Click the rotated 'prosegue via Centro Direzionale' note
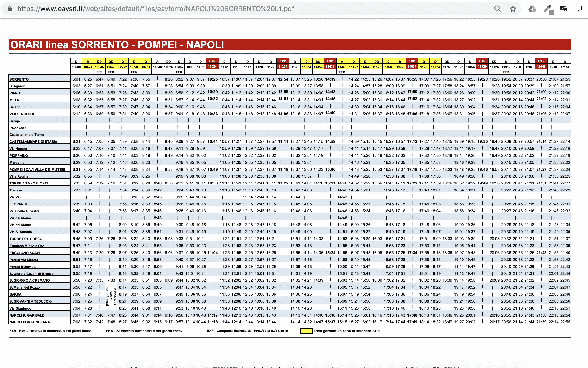This screenshot has height=368, width=588. tap(111, 296)
